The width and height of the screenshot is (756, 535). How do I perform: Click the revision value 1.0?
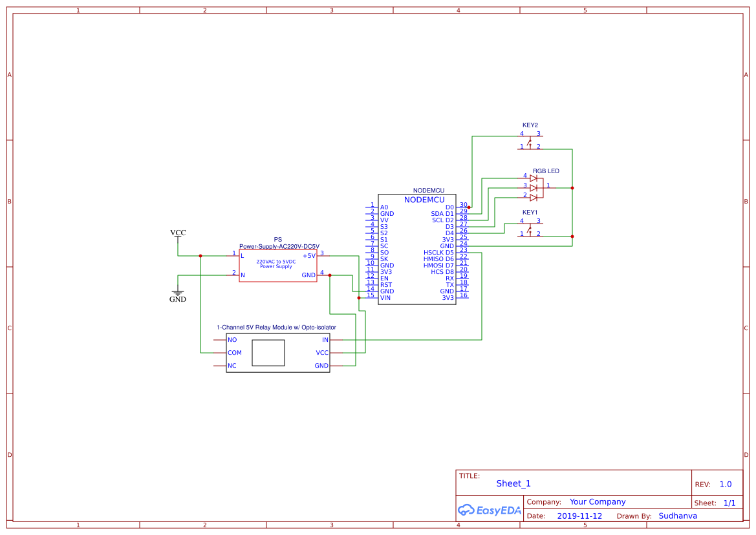[x=726, y=483]
